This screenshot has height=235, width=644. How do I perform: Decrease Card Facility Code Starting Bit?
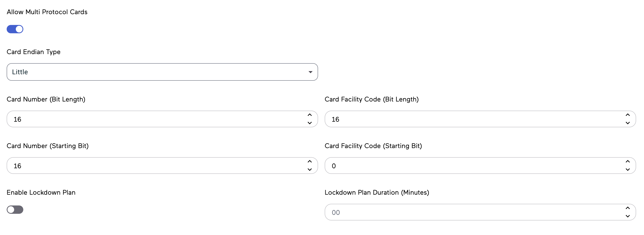(627, 169)
